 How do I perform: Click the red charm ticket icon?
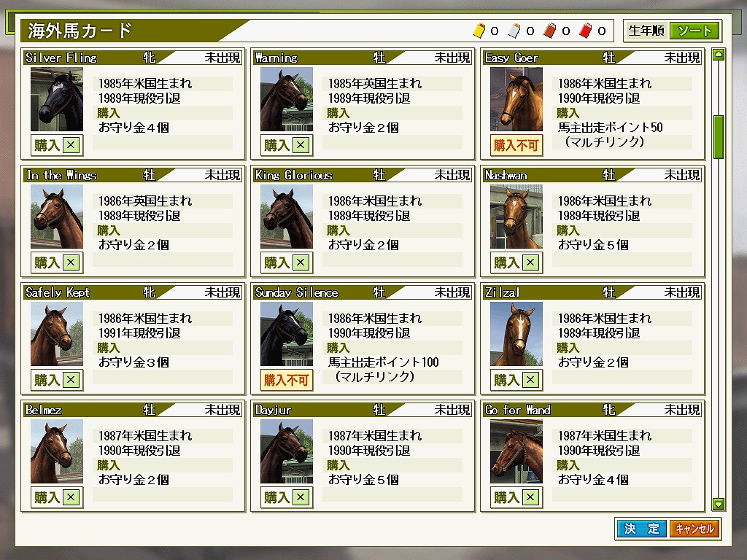point(586,31)
